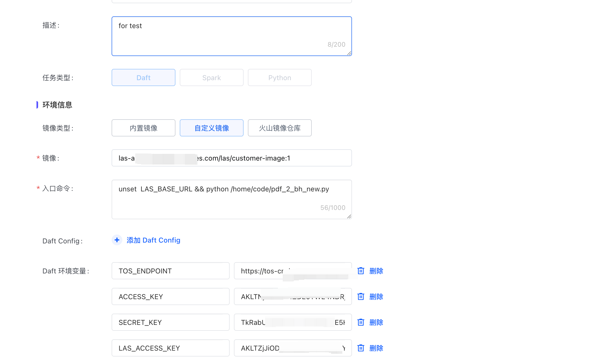Click trash icon beside LAS_ACCESS_KEY row
Viewport: 602px width, 364px height.
click(361, 348)
